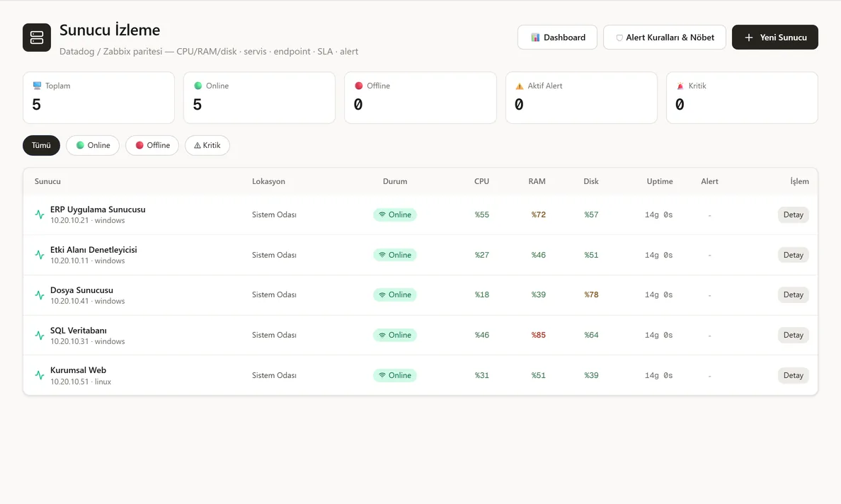
Task: Filter list by Offline servers
Action: click(x=152, y=145)
